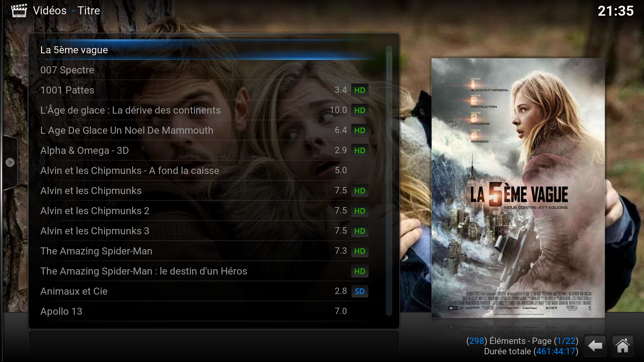The height and width of the screenshot is (362, 644).
Task: Click the 5.0 rating of A fond la caisse
Action: click(341, 170)
